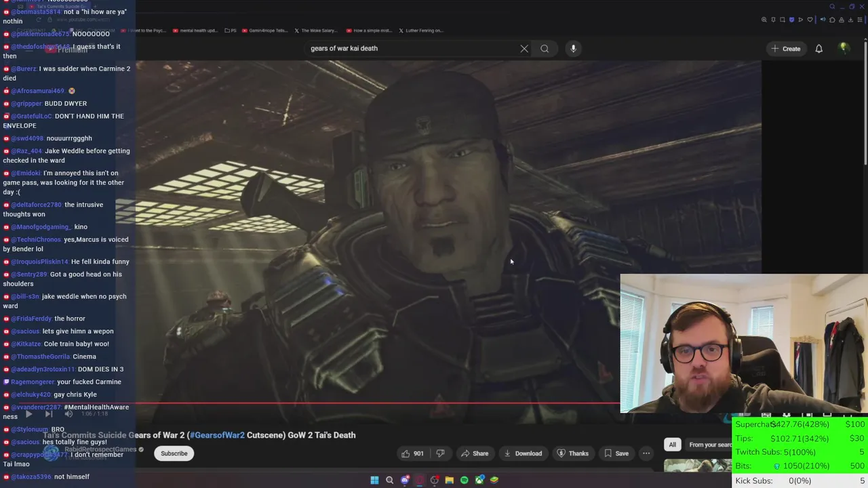Image resolution: width=868 pixels, height=488 pixels.
Task: Select the All filter chip
Action: (x=672, y=445)
